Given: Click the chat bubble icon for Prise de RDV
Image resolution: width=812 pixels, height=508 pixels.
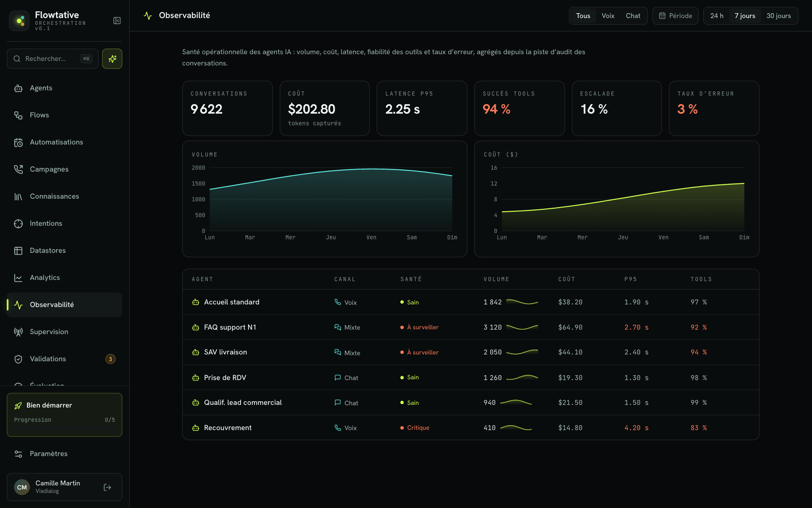Looking at the screenshot, I should pos(338,377).
